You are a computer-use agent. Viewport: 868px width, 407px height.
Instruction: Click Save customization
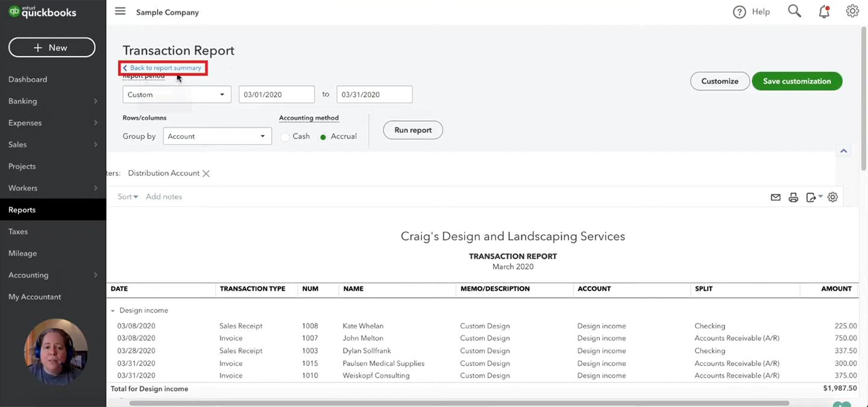(797, 81)
